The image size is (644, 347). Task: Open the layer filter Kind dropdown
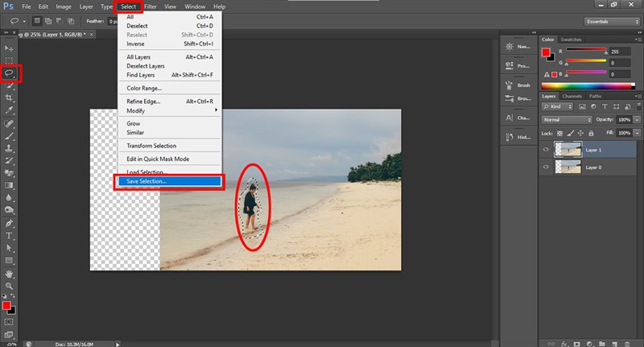pos(557,106)
